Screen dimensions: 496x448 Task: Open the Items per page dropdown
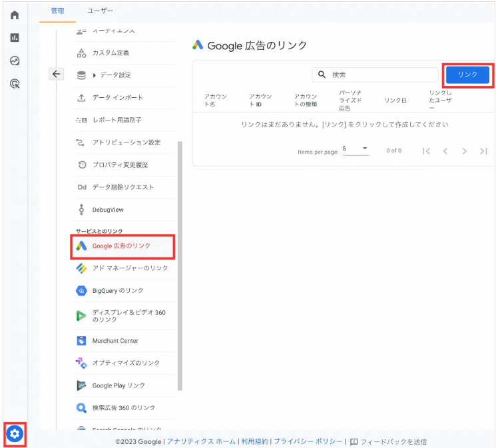pyautogui.click(x=356, y=148)
